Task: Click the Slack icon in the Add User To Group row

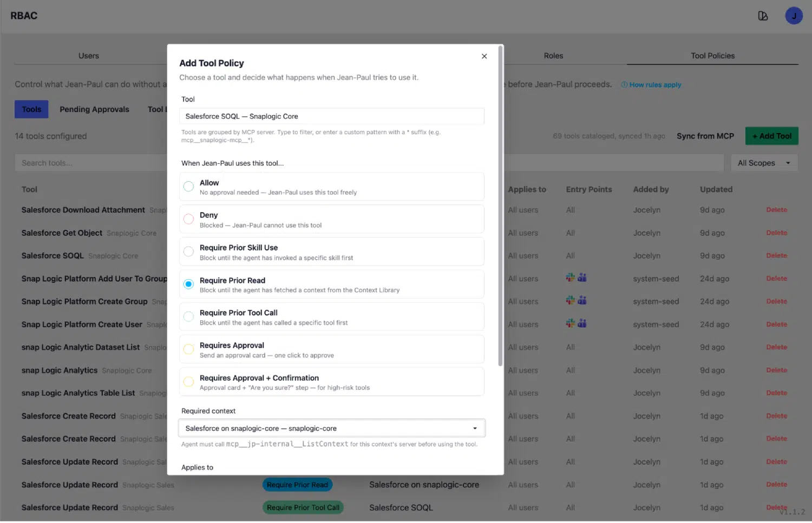Action: pyautogui.click(x=571, y=277)
